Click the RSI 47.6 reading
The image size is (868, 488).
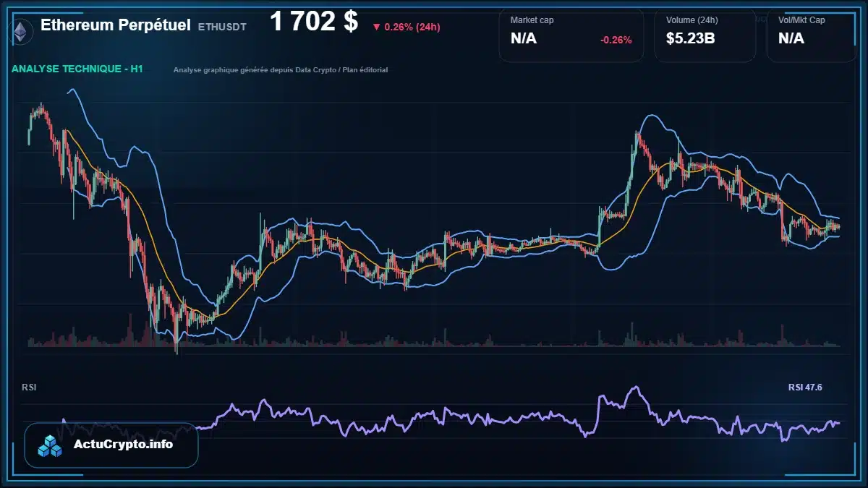pyautogui.click(x=805, y=388)
